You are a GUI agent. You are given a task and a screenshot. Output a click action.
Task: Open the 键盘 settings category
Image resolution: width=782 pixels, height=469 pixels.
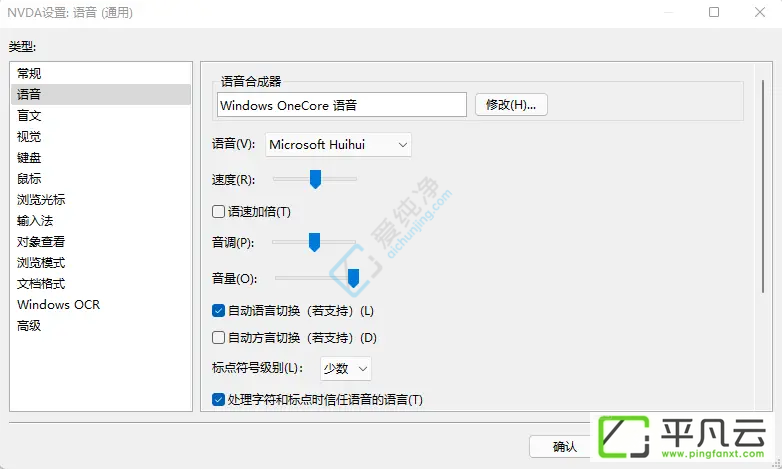101,158
